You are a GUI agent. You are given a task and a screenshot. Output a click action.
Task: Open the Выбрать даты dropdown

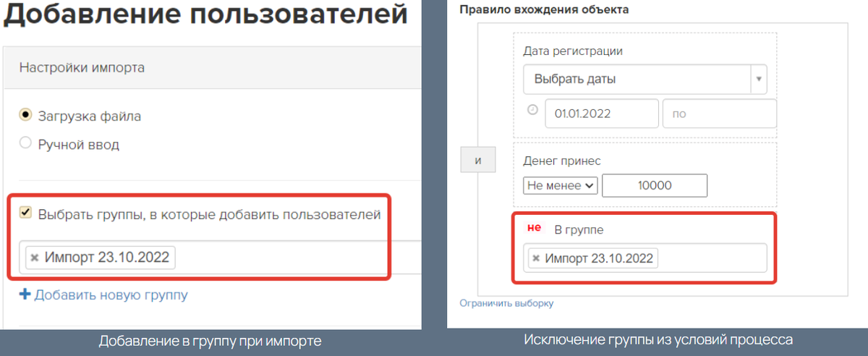tap(644, 79)
